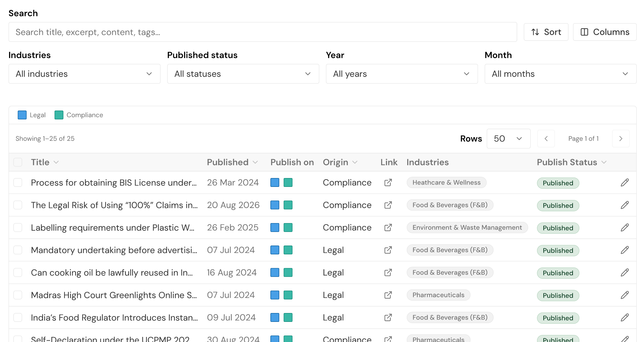This screenshot has width=644, height=342.
Task: Click Compliance origin in 26 Feb 2025 row
Action: pos(347,227)
